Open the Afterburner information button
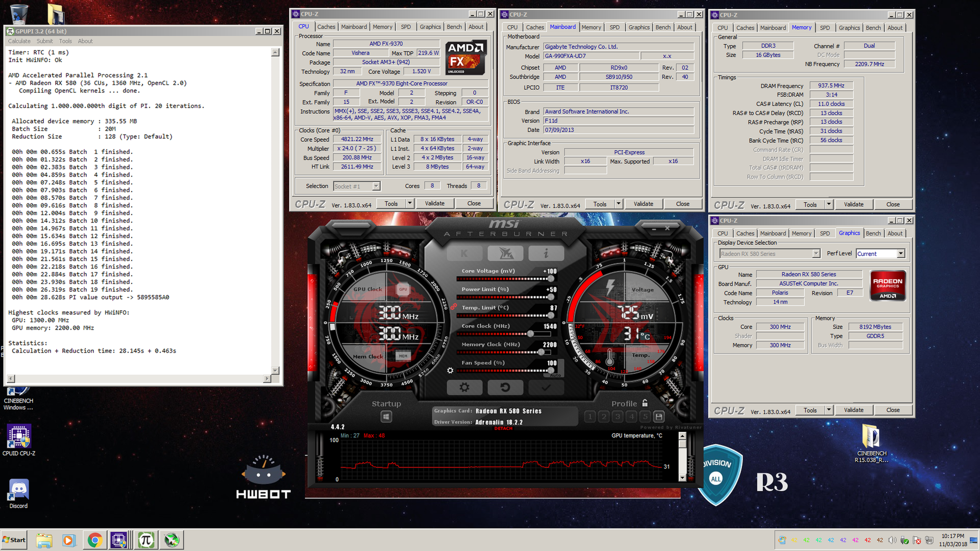 (546, 253)
